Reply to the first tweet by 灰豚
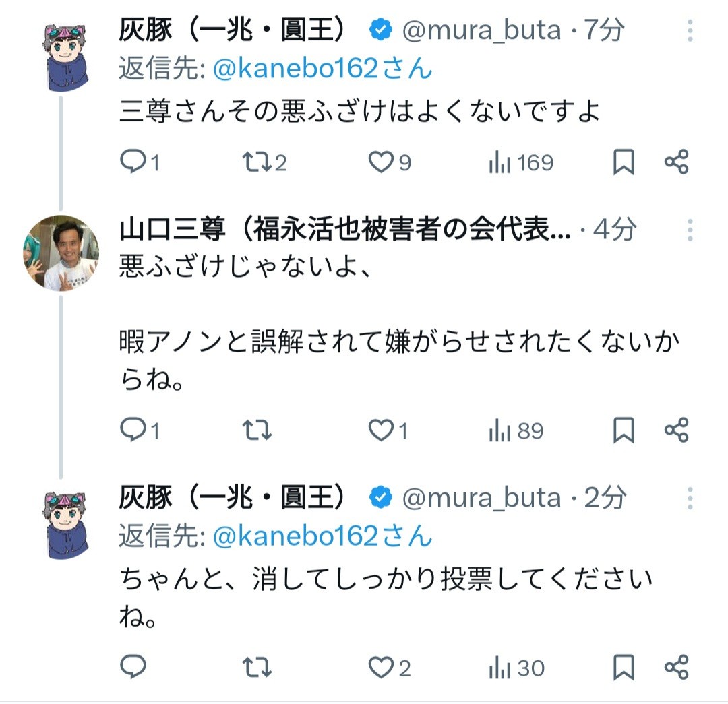This screenshot has width=728, height=704. tap(133, 162)
